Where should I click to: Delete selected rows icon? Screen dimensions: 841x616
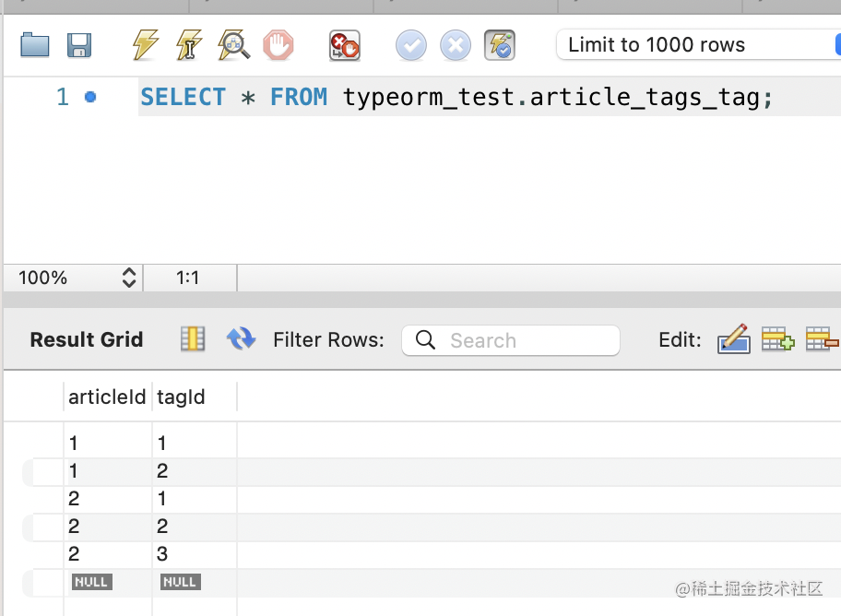pos(822,339)
